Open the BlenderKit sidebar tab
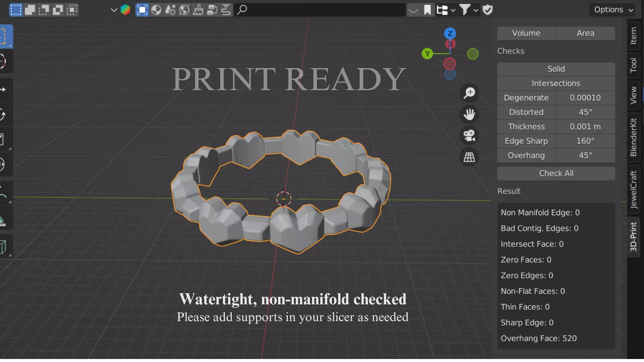Viewport: 644px width, 362px height. point(633,137)
